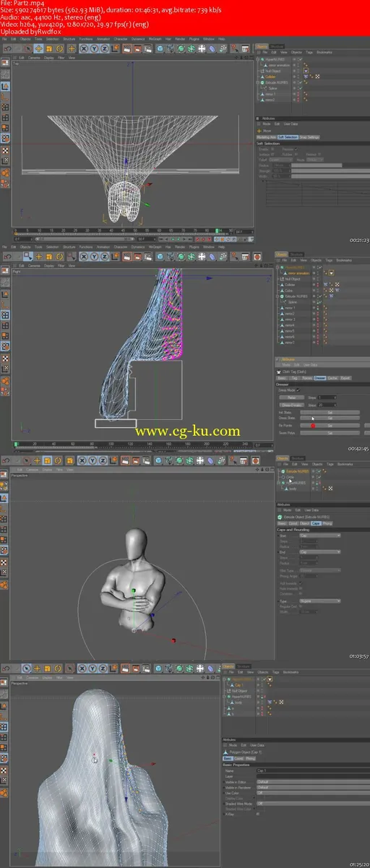370x868 pixels.
Task: Toggle the Hull Inwards checkbox
Action: tap(301, 583)
